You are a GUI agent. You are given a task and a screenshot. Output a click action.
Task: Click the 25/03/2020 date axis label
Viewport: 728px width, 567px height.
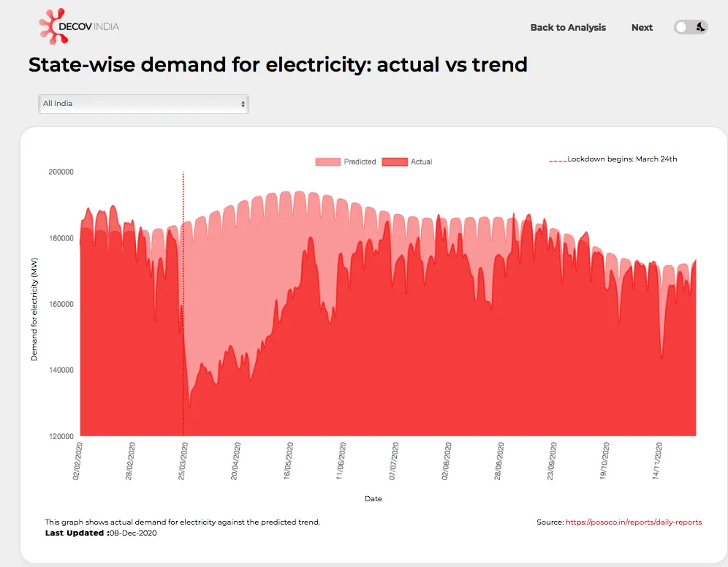pyautogui.click(x=183, y=461)
